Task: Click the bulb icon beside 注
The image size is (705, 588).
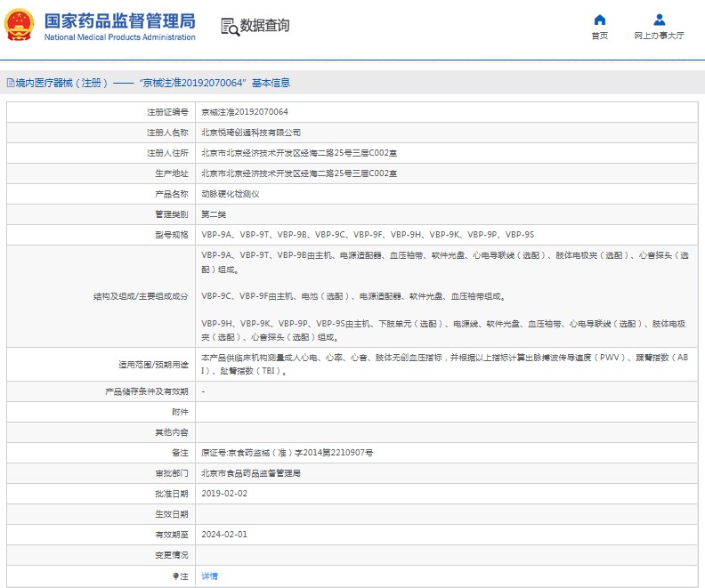Action: 175,576
